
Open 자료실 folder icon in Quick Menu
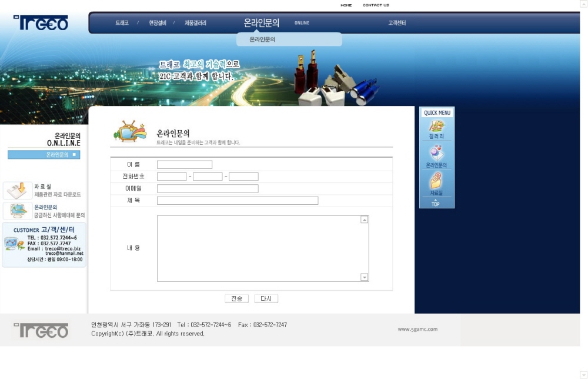pos(436,181)
